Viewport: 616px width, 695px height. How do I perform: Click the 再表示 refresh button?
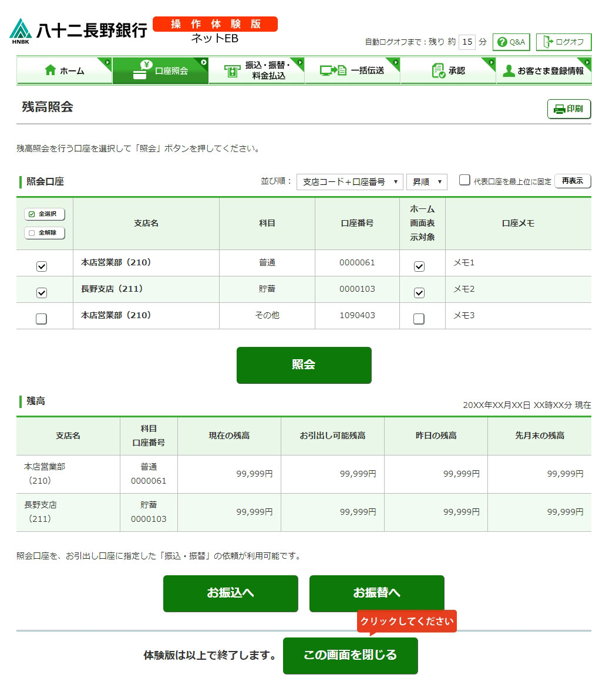click(x=572, y=181)
